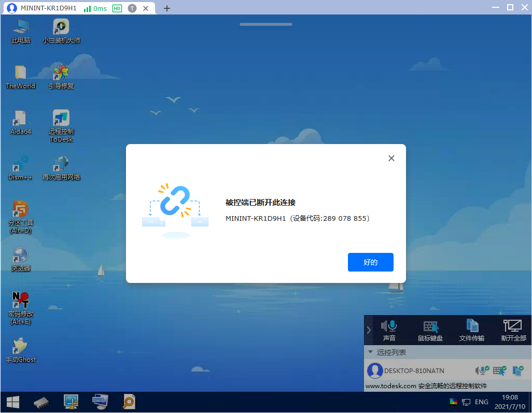Toggle microphone permission for DESKTOP-810NATN
532x413 pixels.
pyautogui.click(x=482, y=371)
